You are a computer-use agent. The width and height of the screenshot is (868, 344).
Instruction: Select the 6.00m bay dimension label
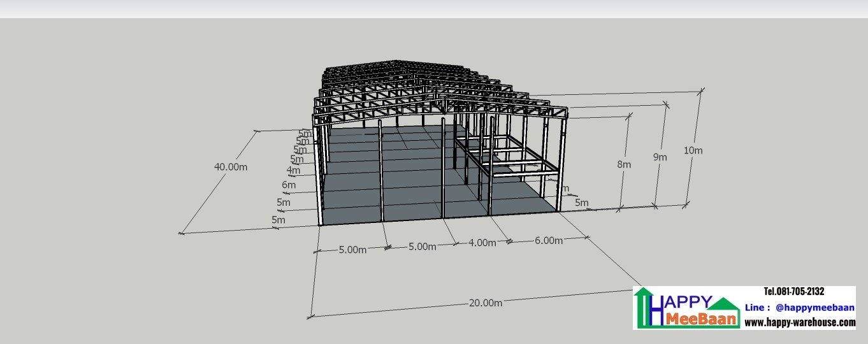pyautogui.click(x=549, y=240)
